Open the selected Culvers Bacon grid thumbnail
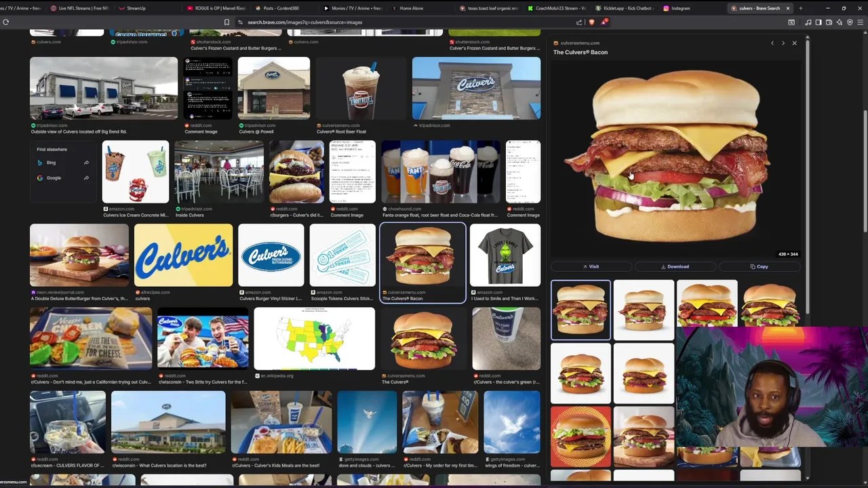This screenshot has height=488, width=868. (x=423, y=256)
